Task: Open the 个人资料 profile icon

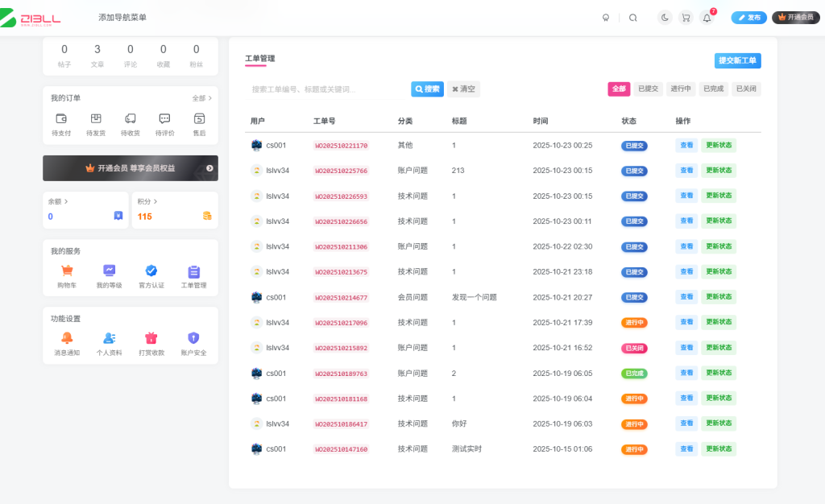Action: 110,340
